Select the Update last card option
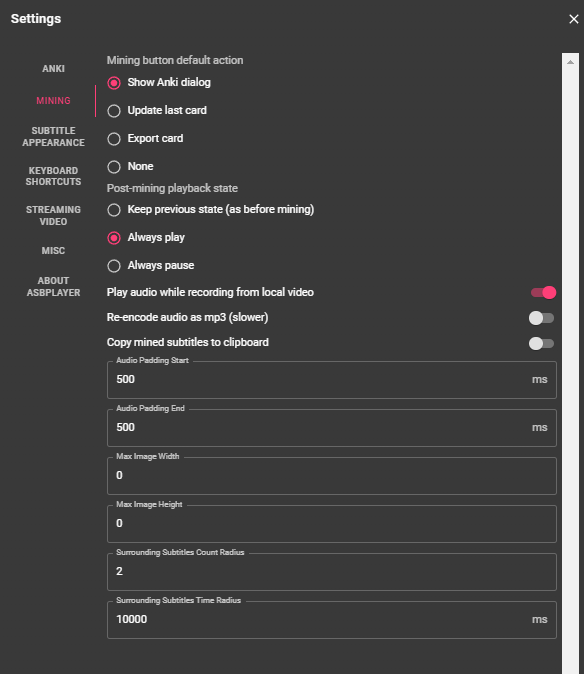Viewport: 584px width, 674px height. point(114,110)
